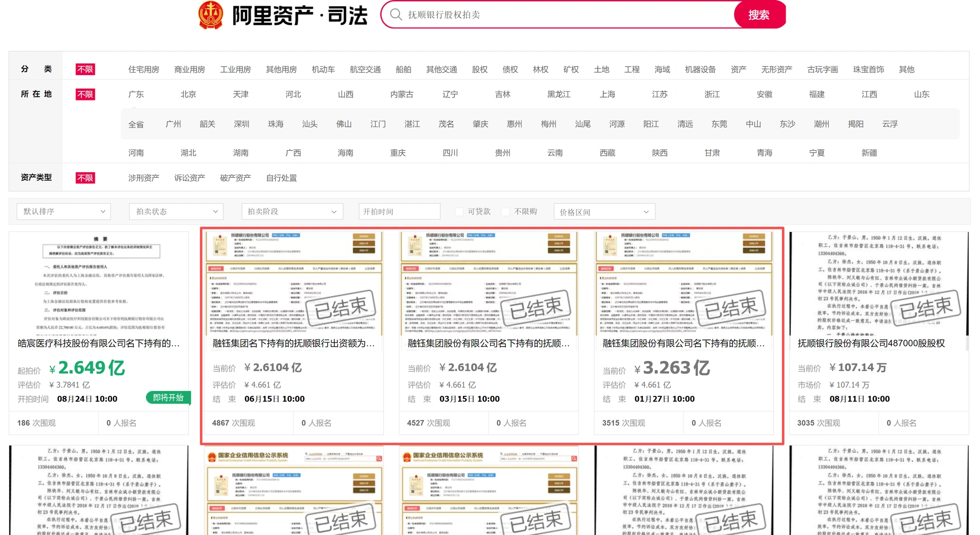
Task: Open thumbnail of auction ending 03月15日
Action: [x=489, y=284]
